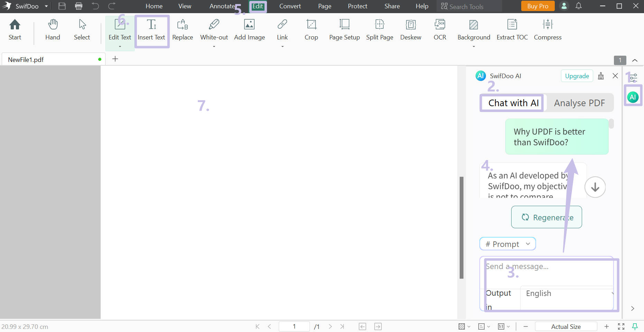Open the White-out tool

click(214, 30)
